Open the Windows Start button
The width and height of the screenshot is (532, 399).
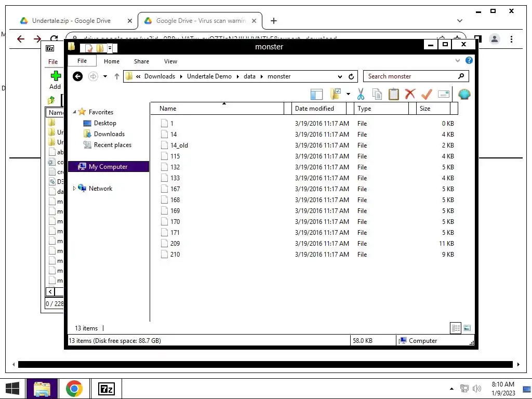pyautogui.click(x=12, y=389)
